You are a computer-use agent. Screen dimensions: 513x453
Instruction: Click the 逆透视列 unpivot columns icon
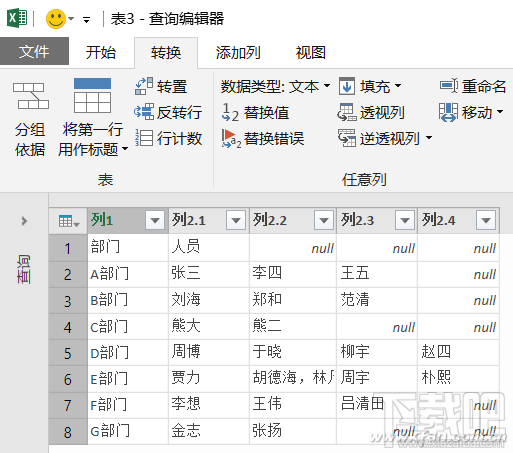347,138
